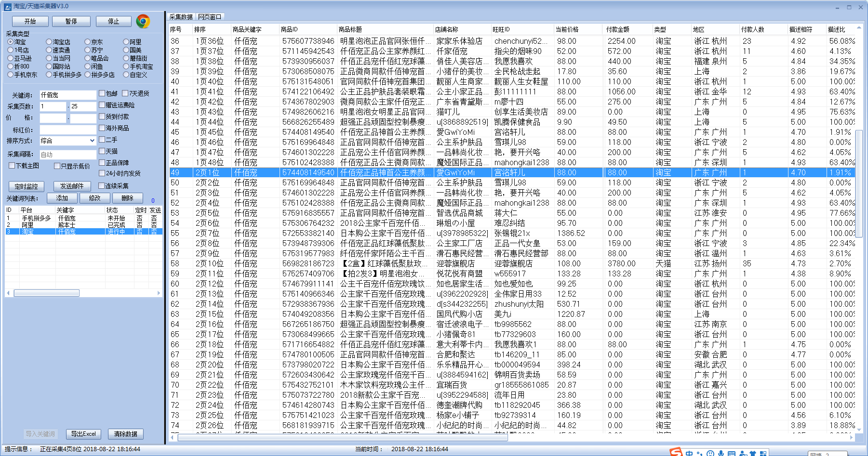
Task: Click 标红价 input field
Action: tap(68, 130)
